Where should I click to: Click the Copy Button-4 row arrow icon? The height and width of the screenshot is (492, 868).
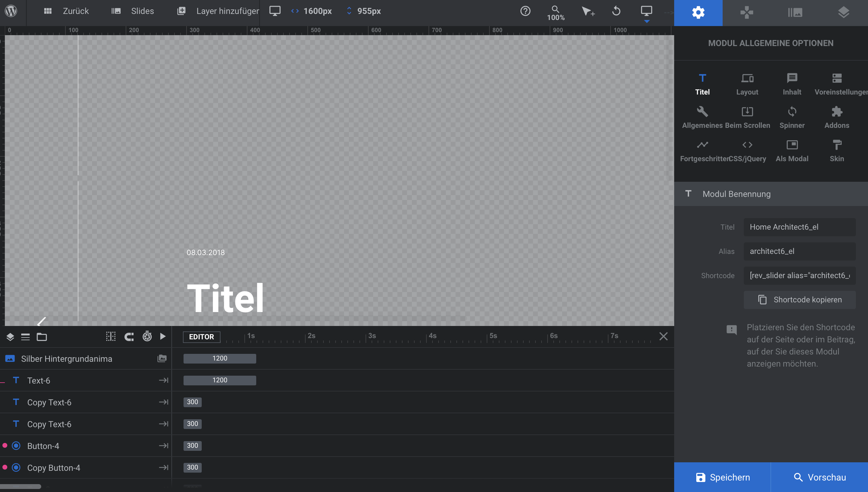pos(164,467)
